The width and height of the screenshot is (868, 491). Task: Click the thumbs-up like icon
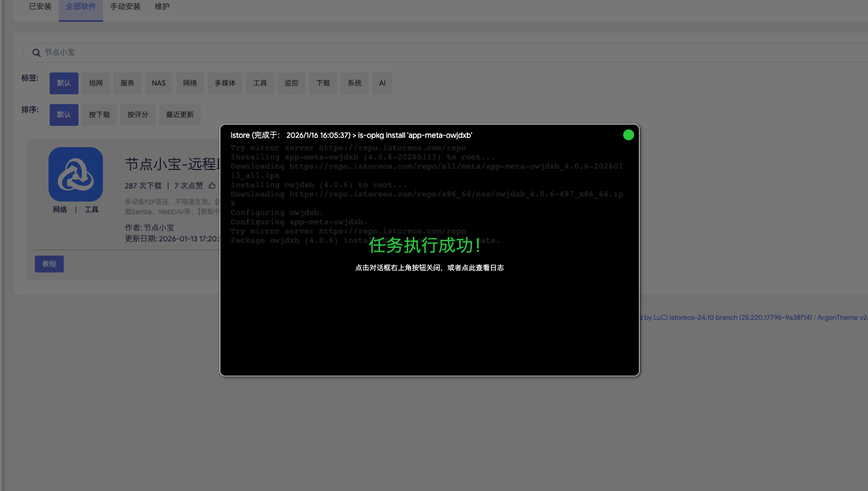(212, 186)
